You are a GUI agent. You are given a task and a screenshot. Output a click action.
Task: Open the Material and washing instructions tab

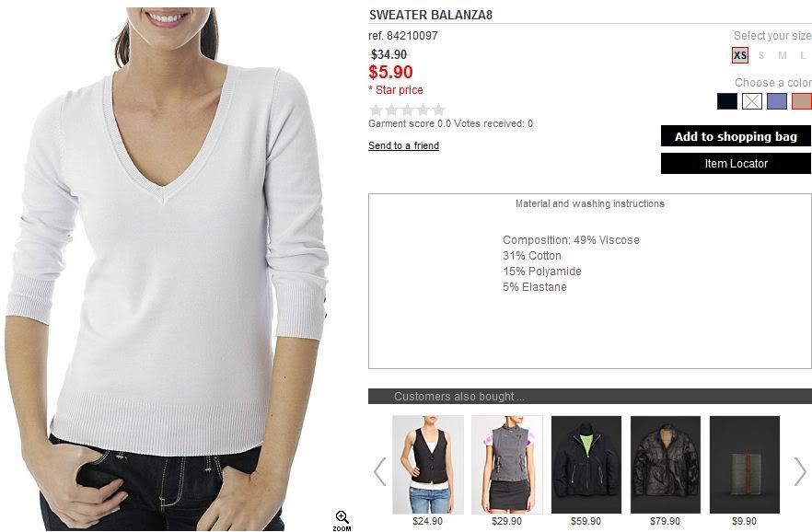coord(589,204)
